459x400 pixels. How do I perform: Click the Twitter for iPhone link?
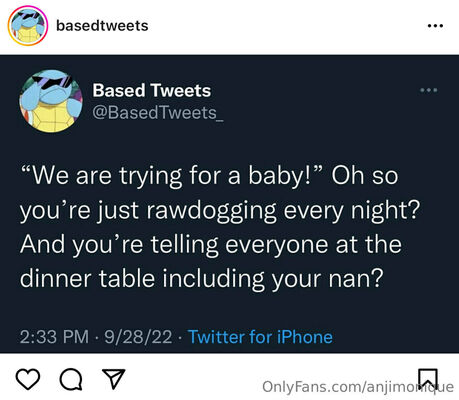pos(260,337)
